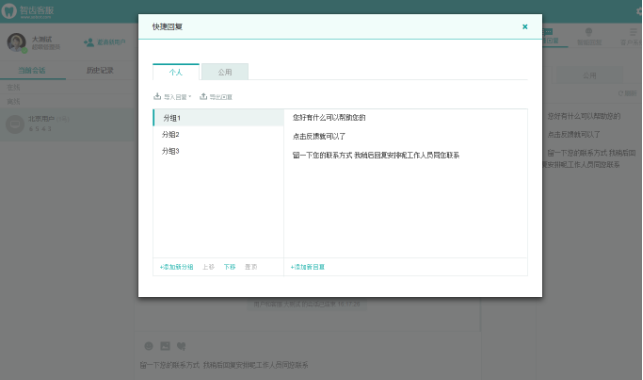
Task: Choose the first quick reply greeting
Action: tap(329, 118)
